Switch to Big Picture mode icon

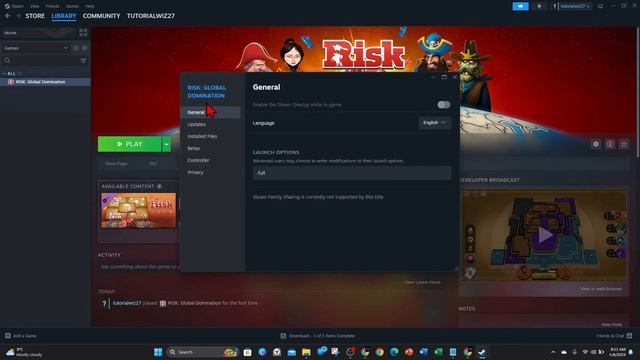(600, 6)
